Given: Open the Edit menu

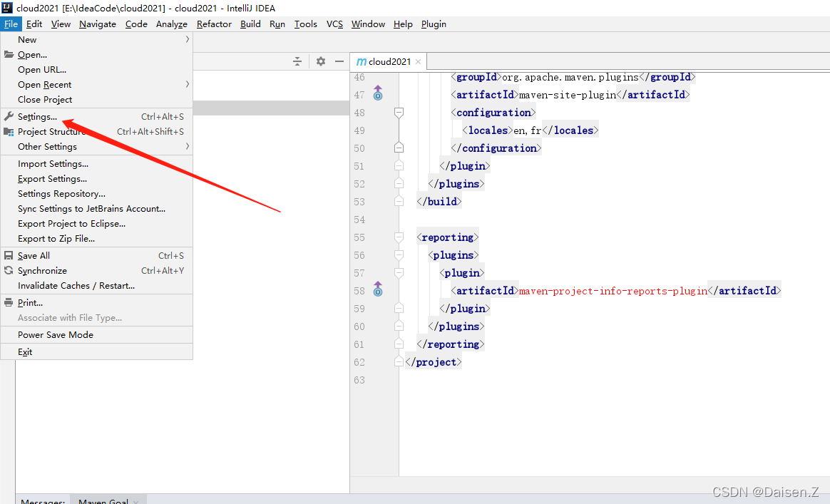Looking at the screenshot, I should coord(34,24).
